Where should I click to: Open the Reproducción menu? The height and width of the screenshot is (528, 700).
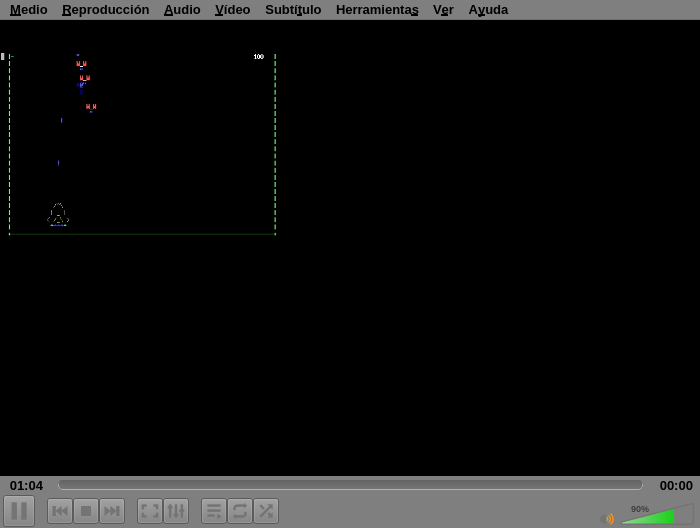[105, 9]
